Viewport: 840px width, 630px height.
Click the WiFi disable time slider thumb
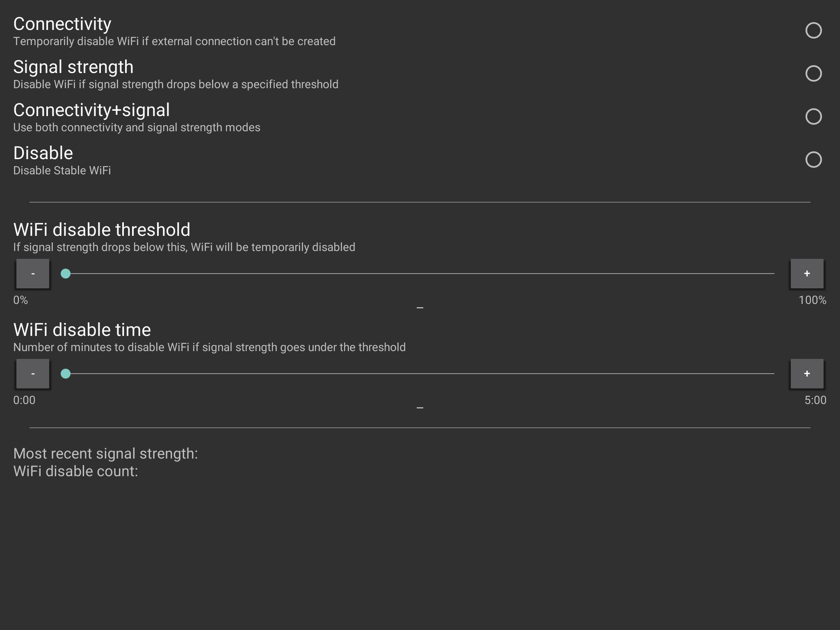[66, 374]
